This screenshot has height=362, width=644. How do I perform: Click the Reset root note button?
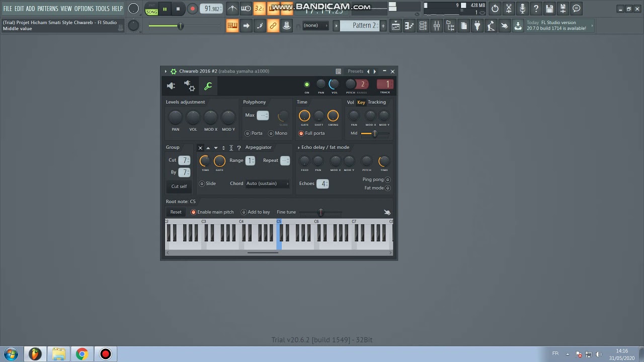click(176, 212)
